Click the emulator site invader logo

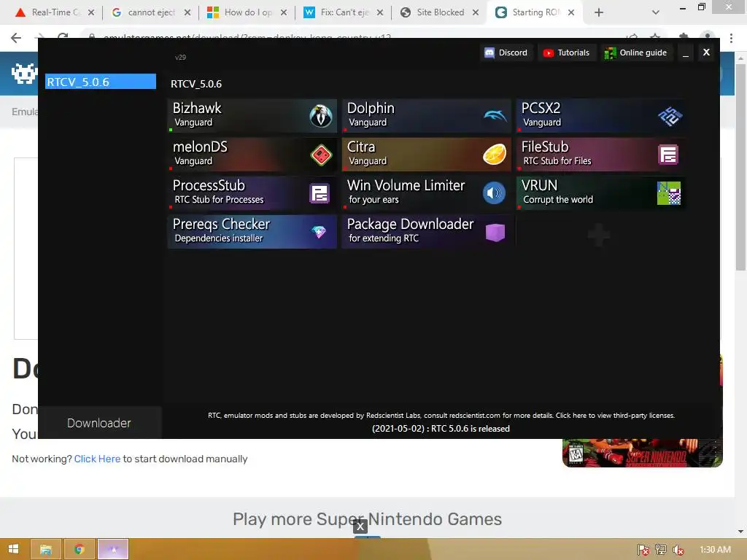23,74
